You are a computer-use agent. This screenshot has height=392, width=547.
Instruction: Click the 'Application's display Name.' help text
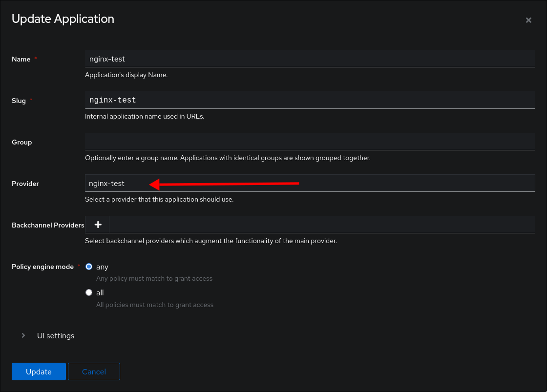[x=126, y=75]
